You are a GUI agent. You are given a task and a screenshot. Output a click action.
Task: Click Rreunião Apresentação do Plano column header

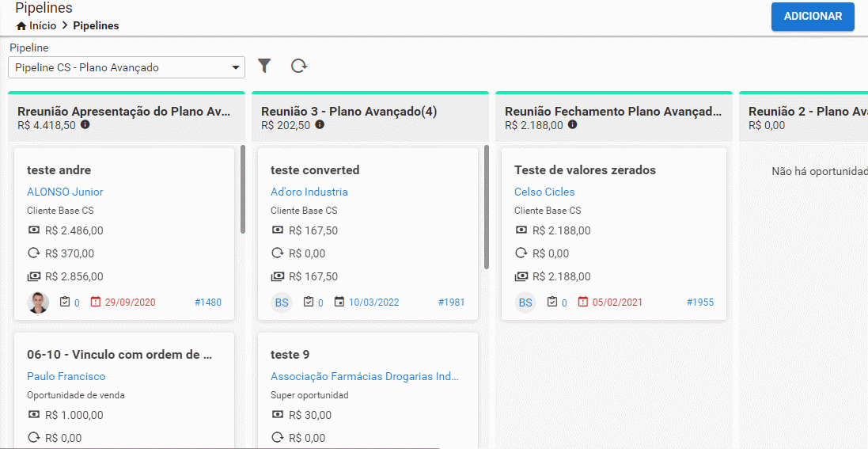[124, 112]
